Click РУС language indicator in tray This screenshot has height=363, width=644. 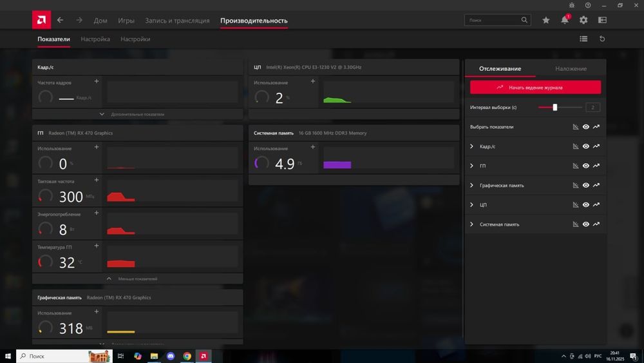coord(598,356)
